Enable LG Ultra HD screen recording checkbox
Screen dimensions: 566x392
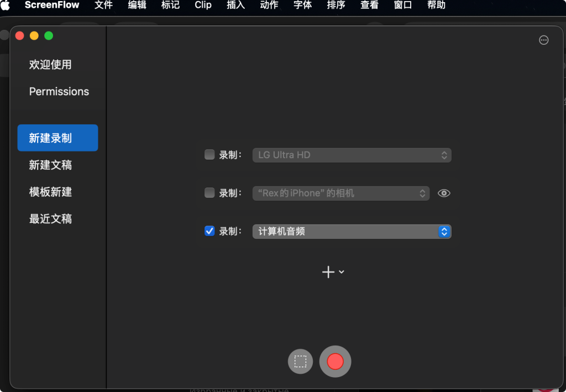(209, 155)
